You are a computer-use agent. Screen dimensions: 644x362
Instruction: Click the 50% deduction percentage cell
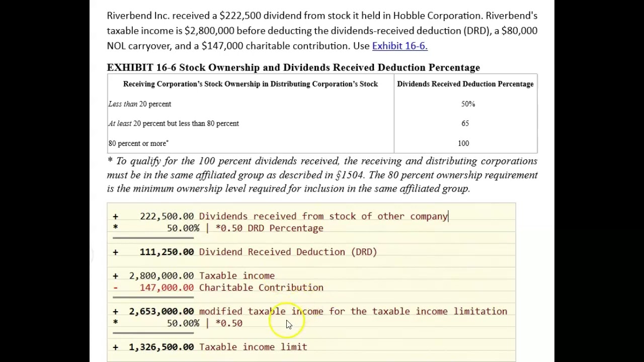point(468,104)
